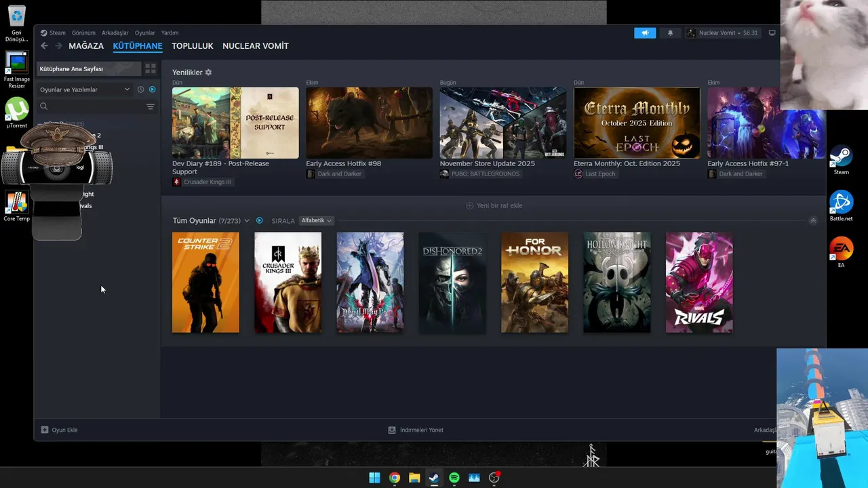Open µTorrent desktop icon
The image size is (868, 488).
tap(16, 113)
